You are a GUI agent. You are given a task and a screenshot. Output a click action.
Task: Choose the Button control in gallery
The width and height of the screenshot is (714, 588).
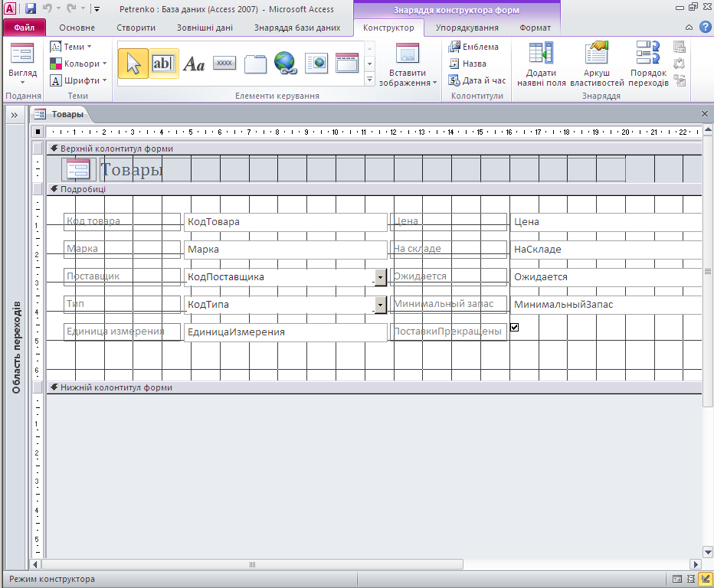224,64
